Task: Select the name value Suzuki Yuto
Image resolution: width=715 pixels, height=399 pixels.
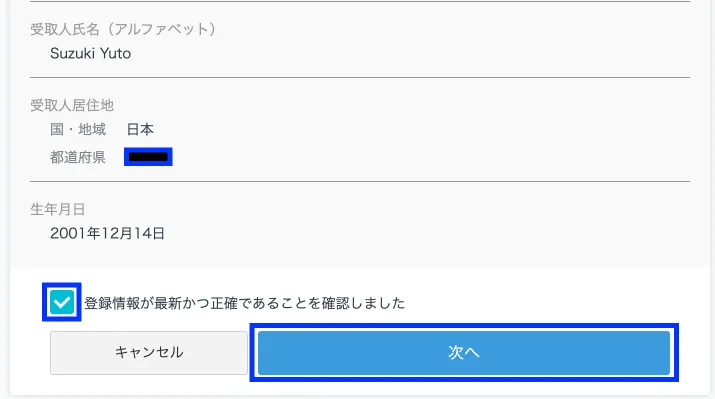Action: [90, 53]
